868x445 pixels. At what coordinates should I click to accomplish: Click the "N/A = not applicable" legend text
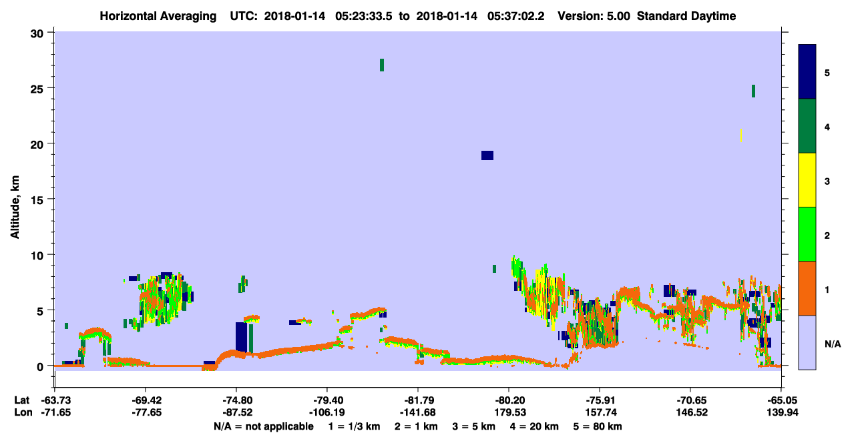tap(263, 426)
